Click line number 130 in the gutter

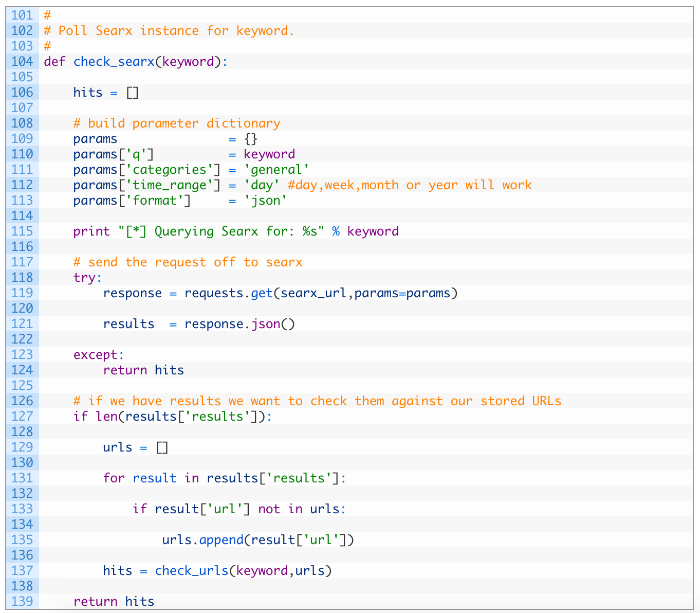pos(22,463)
